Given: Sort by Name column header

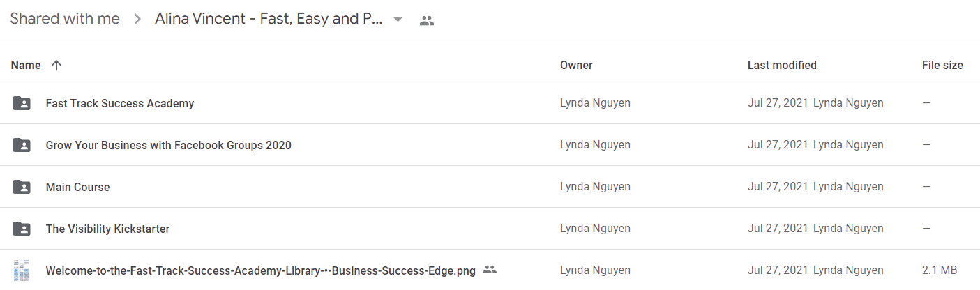Looking at the screenshot, I should [26, 65].
